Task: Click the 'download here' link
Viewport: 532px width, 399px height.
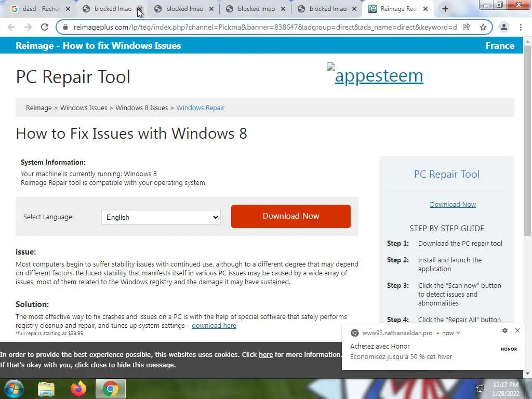Action: tap(214, 325)
